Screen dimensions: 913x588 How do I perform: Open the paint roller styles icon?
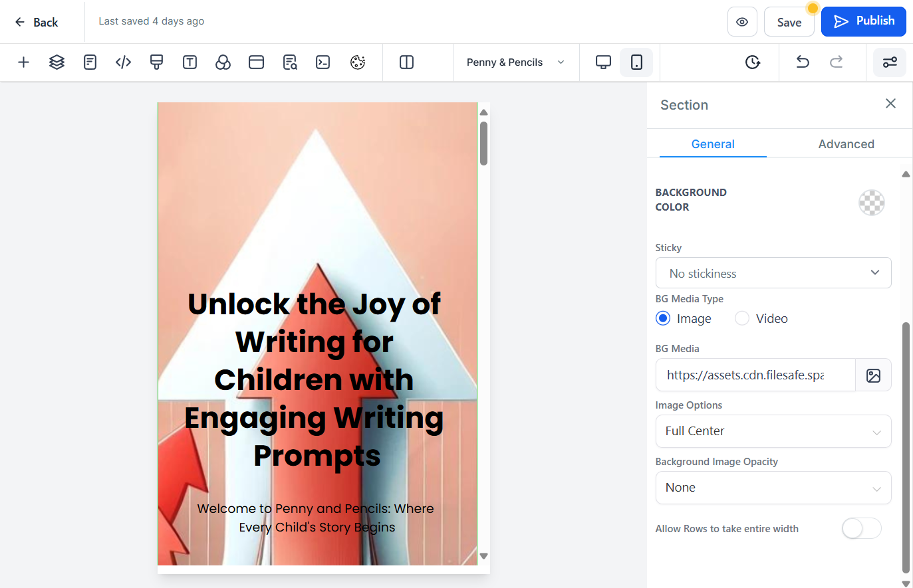coord(156,62)
